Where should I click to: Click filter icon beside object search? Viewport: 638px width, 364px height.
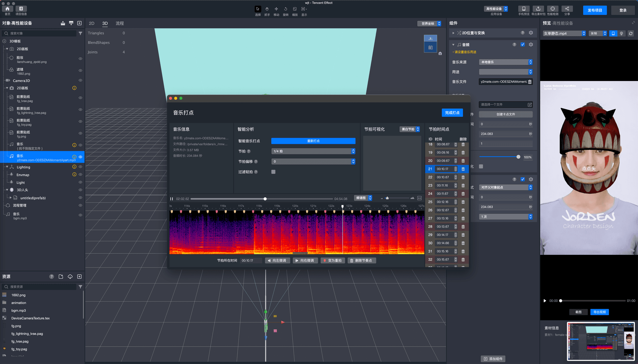tap(80, 33)
